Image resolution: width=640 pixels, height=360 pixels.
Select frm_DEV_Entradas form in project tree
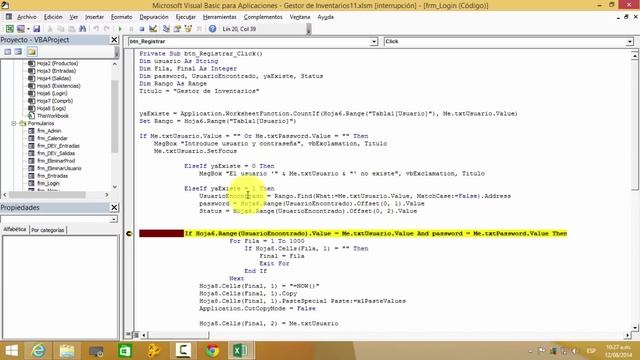pos(58,146)
